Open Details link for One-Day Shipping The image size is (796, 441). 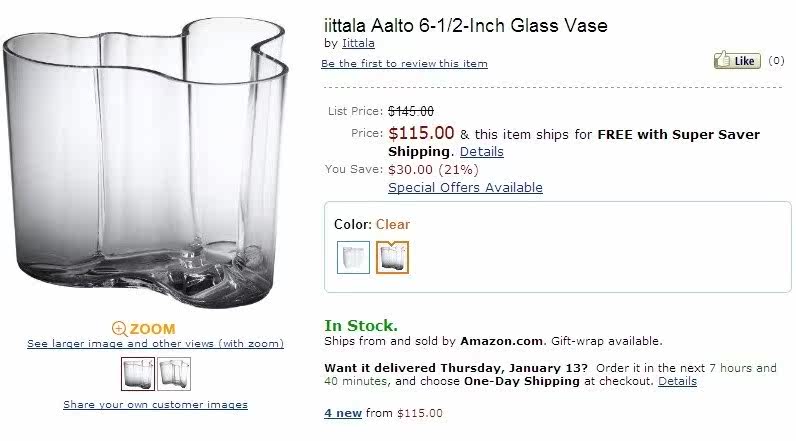pos(677,381)
